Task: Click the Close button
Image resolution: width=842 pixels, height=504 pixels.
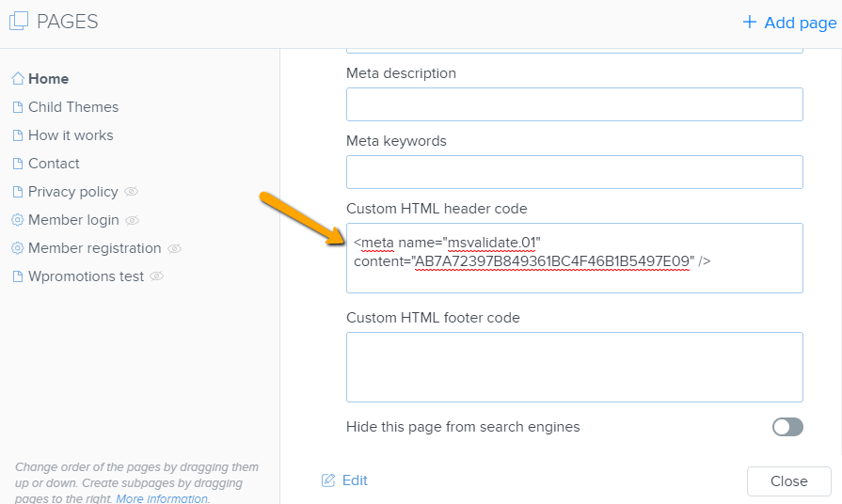Action: click(788, 480)
